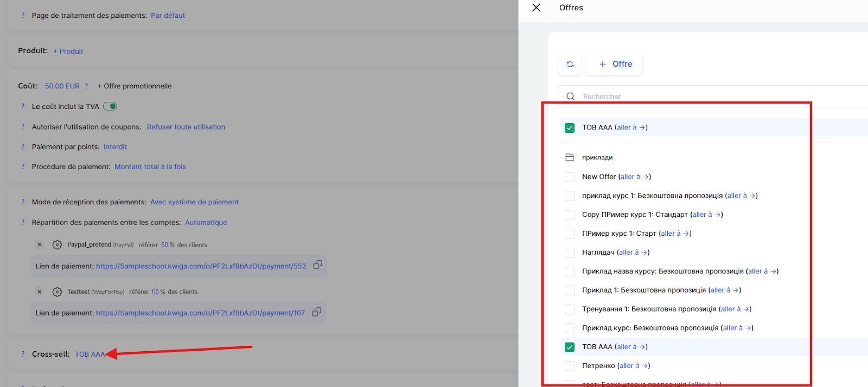Click the Rechercher search field

pyautogui.click(x=705, y=96)
